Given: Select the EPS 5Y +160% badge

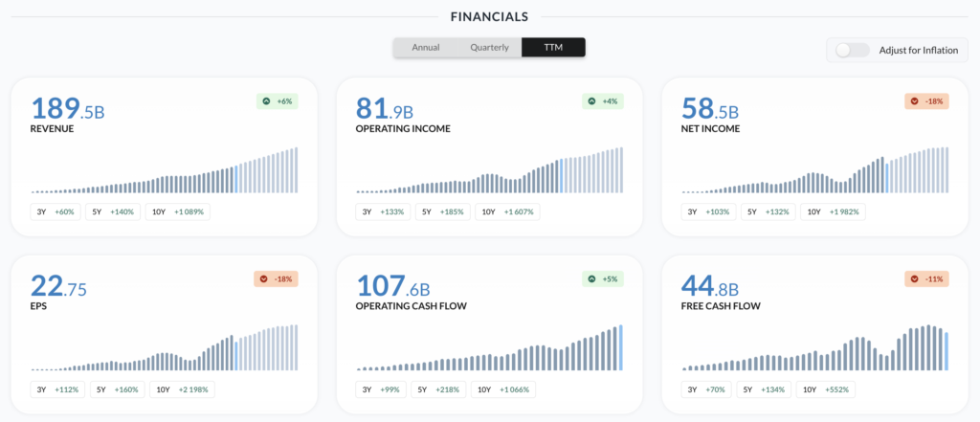Looking at the screenshot, I should [114, 389].
